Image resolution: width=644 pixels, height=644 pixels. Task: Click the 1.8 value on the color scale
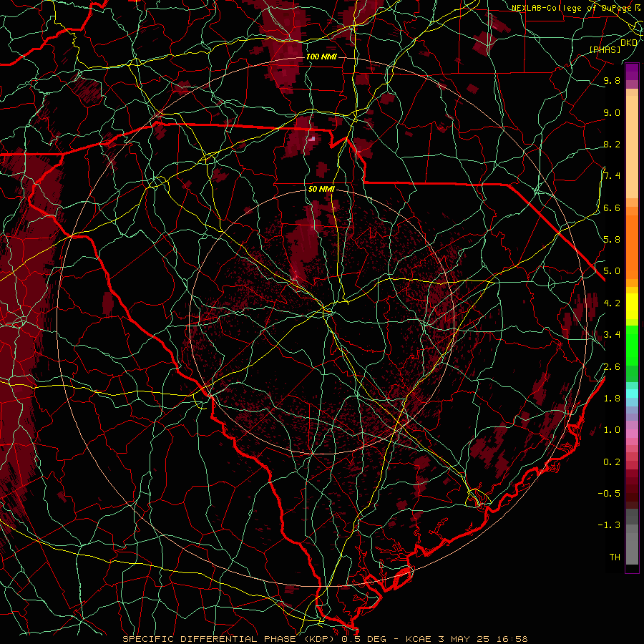click(612, 399)
